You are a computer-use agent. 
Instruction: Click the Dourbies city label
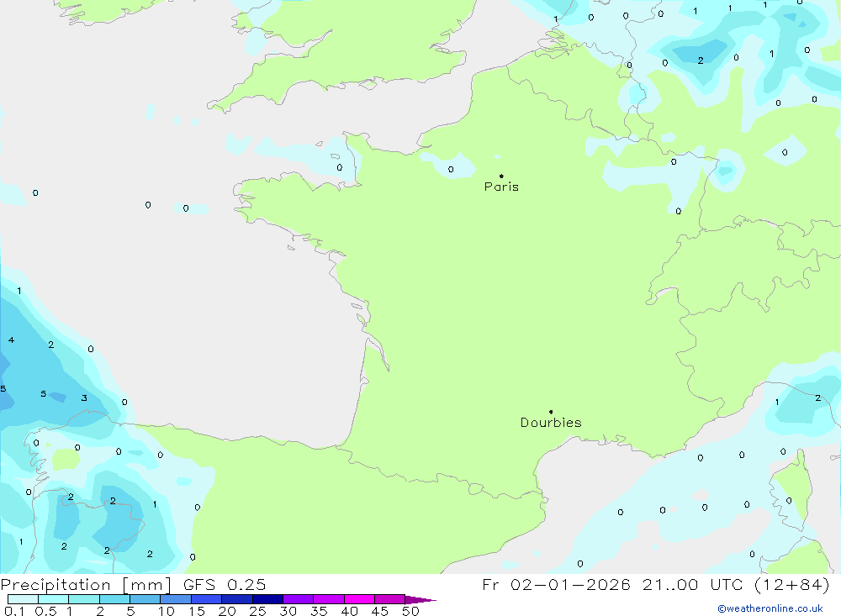click(551, 423)
